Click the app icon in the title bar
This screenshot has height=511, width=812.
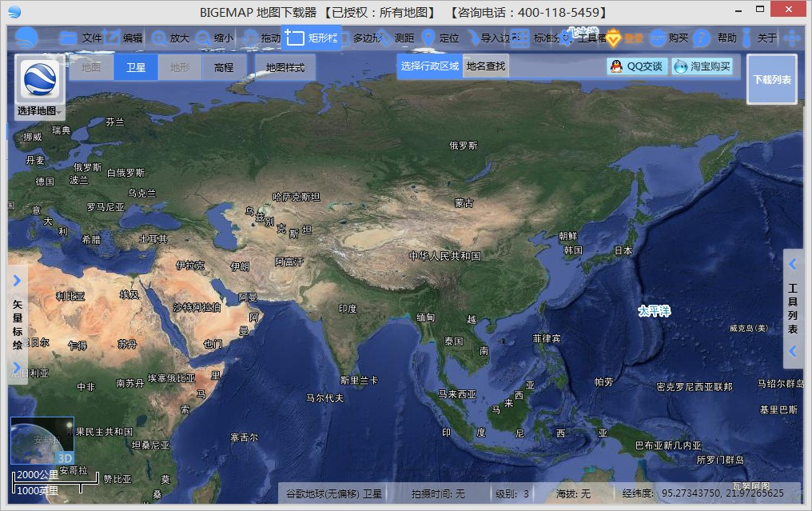click(14, 12)
